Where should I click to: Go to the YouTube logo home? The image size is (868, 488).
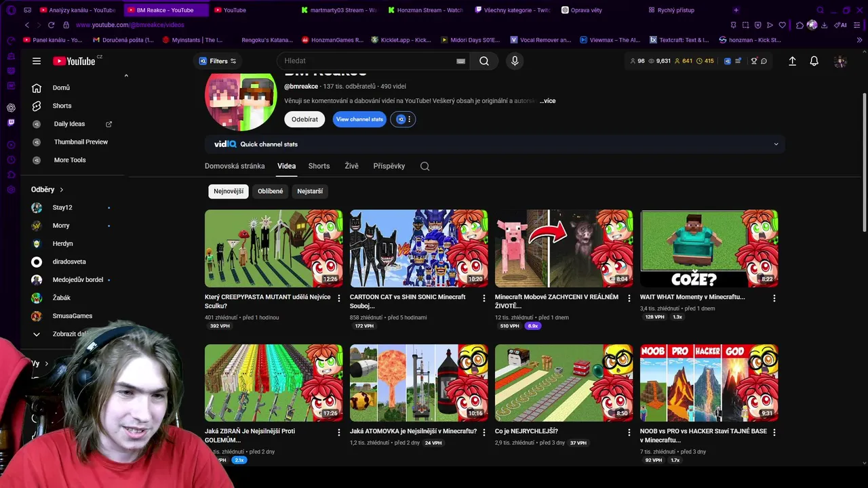[74, 61]
